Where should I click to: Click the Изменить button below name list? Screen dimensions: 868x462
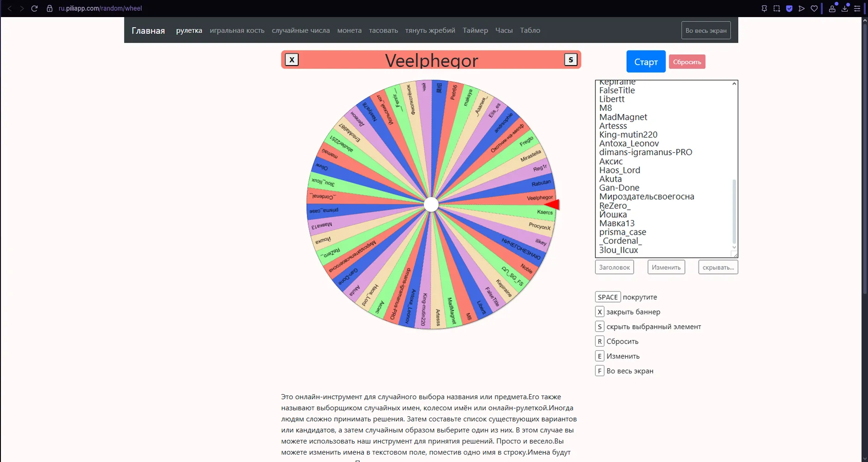click(x=666, y=267)
